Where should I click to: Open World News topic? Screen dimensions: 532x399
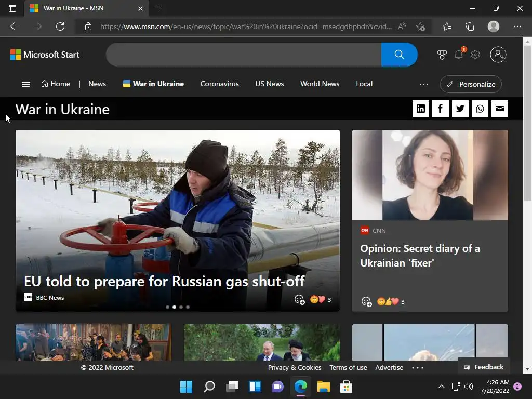tap(320, 84)
